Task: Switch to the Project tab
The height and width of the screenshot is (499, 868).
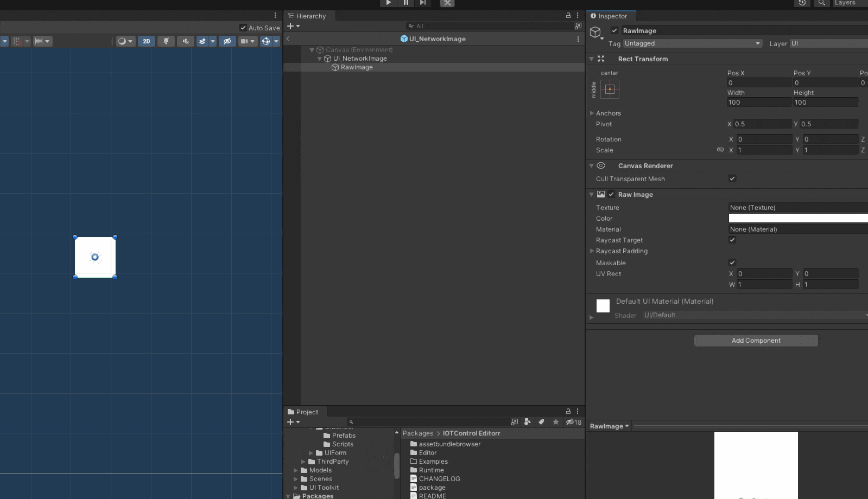Action: pos(303,412)
